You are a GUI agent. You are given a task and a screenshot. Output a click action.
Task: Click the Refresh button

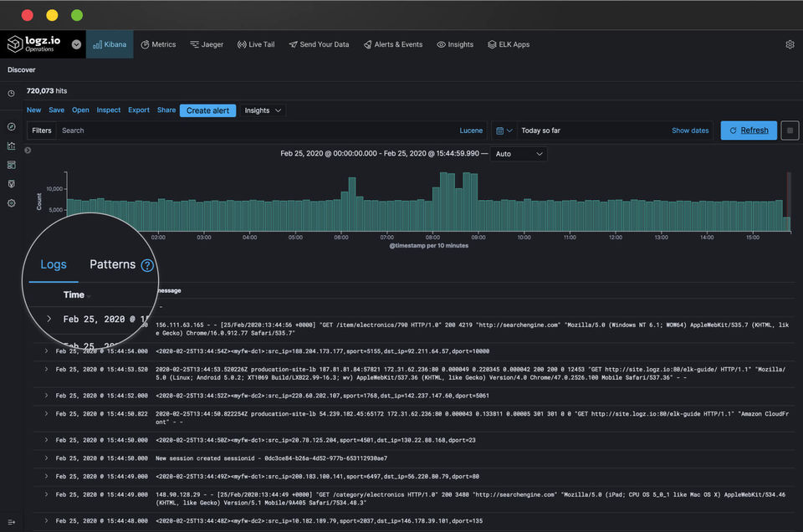point(749,130)
